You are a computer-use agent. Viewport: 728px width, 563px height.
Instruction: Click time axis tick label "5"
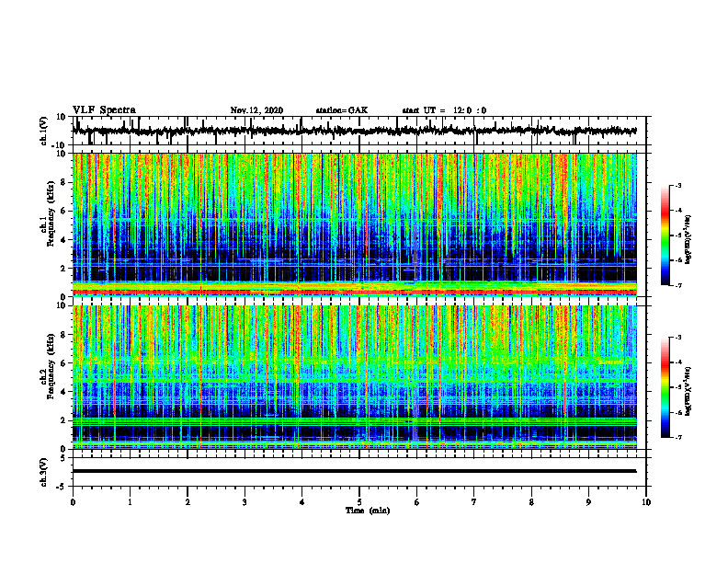pos(359,502)
